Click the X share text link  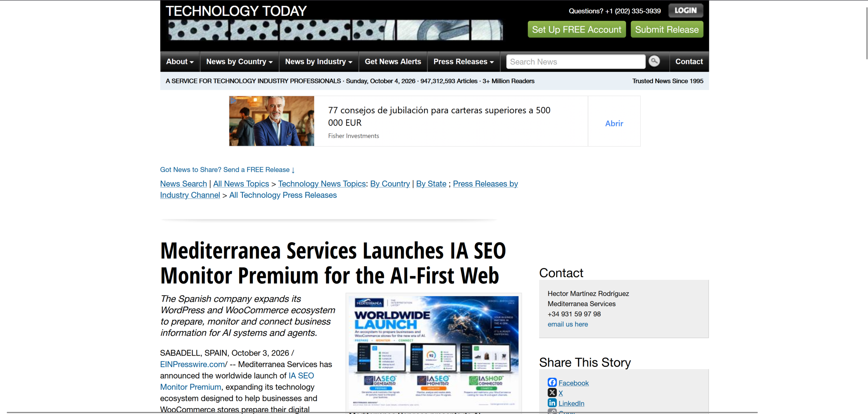(561, 393)
